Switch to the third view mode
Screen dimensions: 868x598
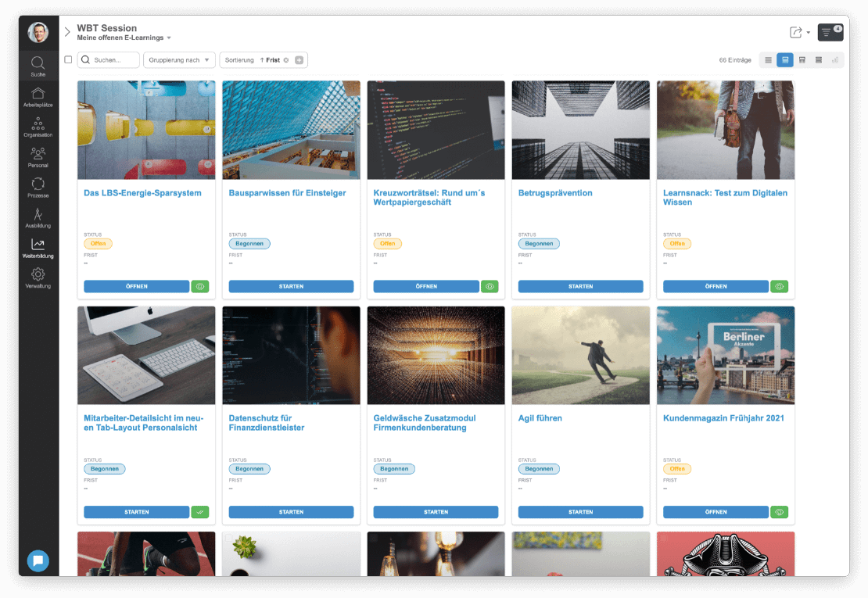(x=802, y=59)
